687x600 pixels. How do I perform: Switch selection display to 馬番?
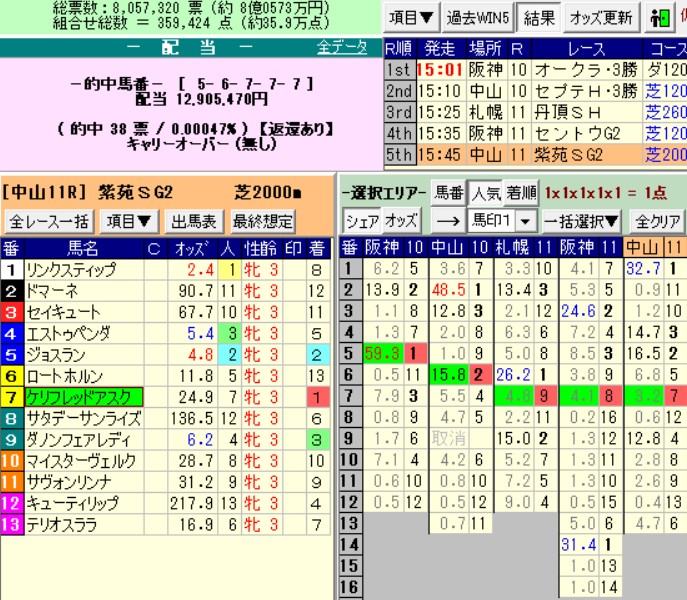[x=447, y=192]
